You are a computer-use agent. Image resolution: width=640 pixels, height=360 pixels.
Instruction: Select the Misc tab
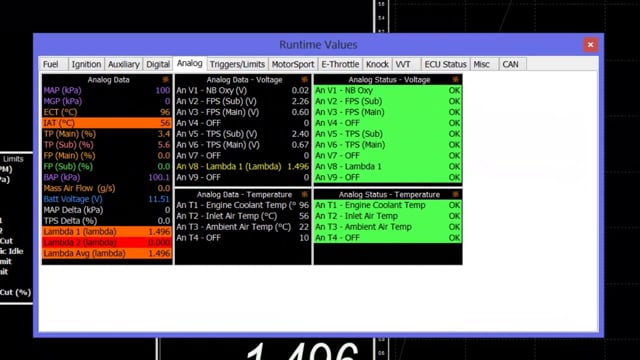[x=484, y=64]
